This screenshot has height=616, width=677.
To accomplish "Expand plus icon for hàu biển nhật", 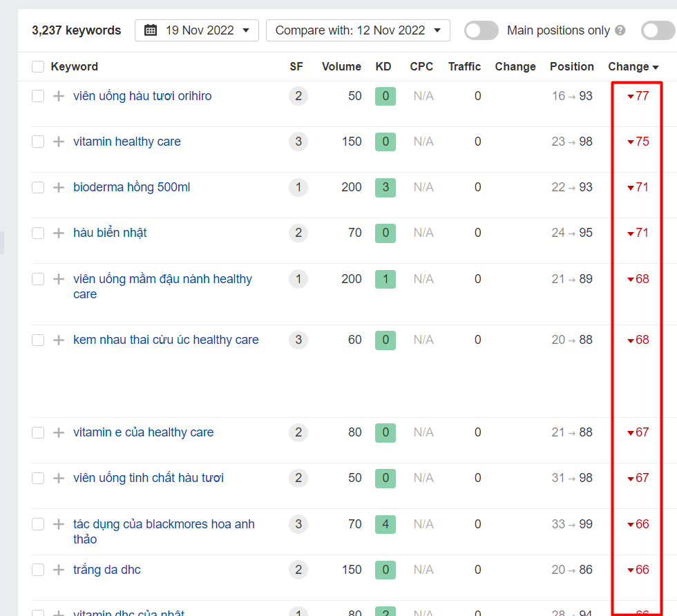I will (x=59, y=233).
